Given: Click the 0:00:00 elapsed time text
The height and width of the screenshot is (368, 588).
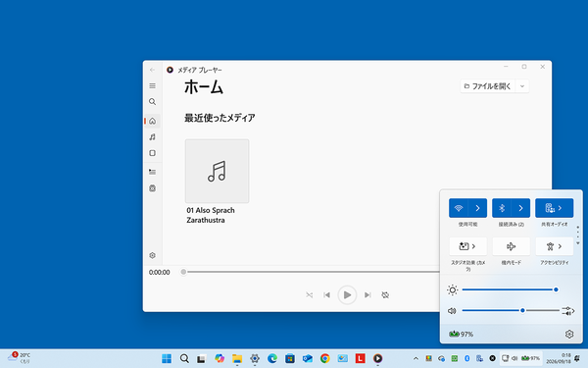Looking at the screenshot, I should pyautogui.click(x=160, y=272).
